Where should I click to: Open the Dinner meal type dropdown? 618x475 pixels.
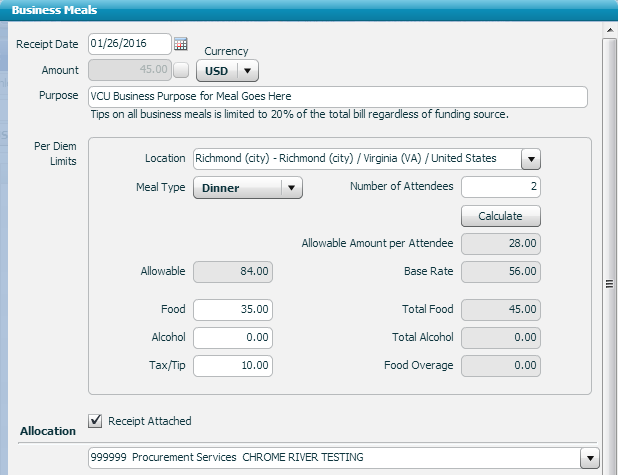point(248,188)
